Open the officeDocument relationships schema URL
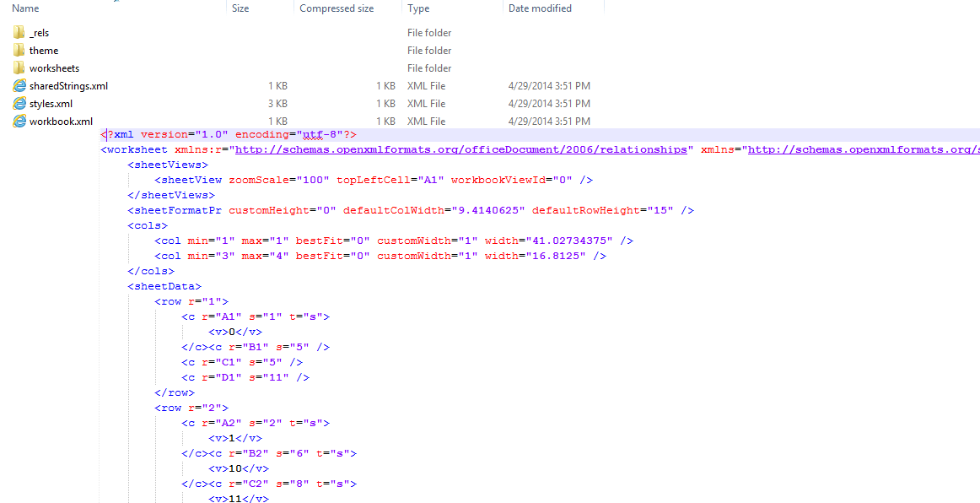 coord(461,149)
